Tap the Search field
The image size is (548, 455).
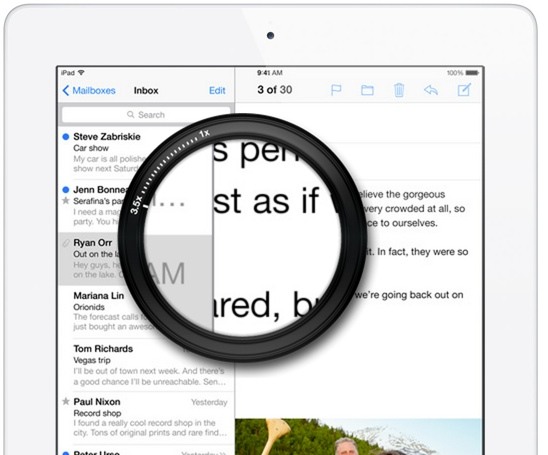[146, 115]
